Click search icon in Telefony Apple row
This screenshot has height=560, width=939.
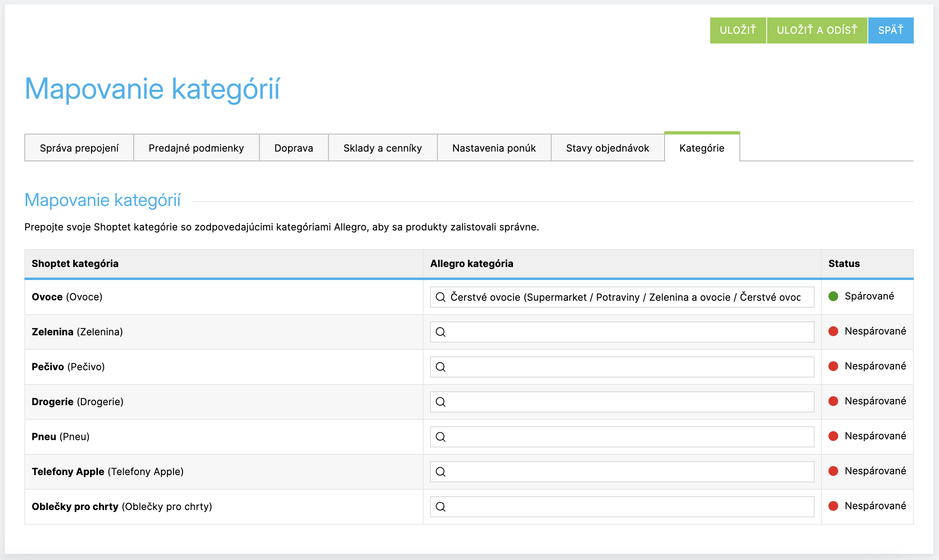point(441,472)
